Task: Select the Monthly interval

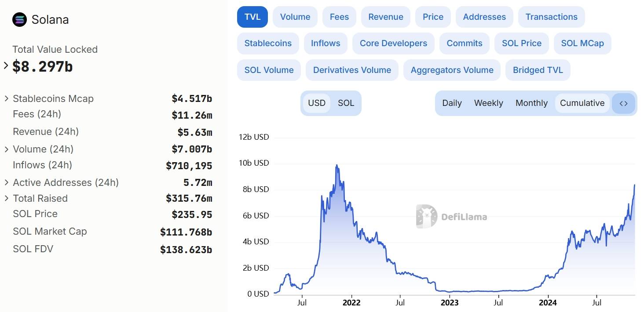Action: [x=531, y=103]
